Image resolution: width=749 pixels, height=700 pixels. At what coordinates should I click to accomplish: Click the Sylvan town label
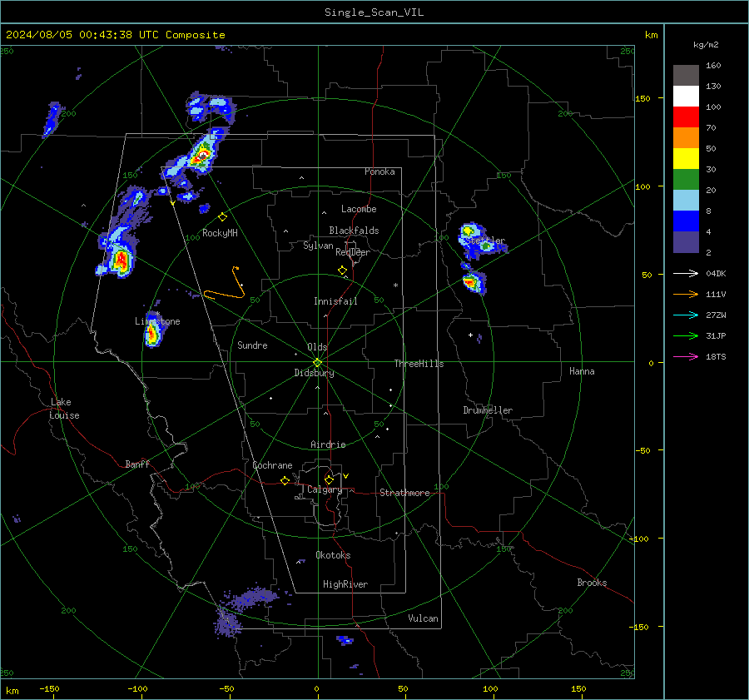tap(318, 246)
